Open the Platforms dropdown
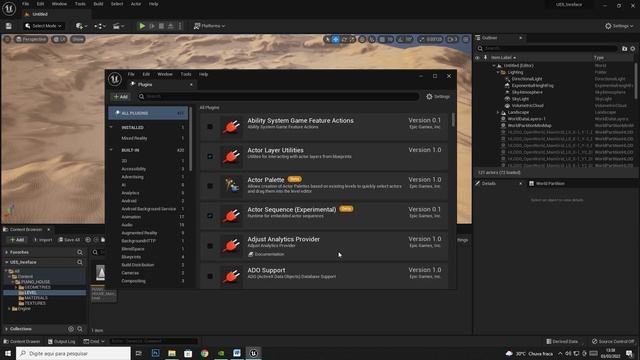640x360 pixels. (x=209, y=26)
